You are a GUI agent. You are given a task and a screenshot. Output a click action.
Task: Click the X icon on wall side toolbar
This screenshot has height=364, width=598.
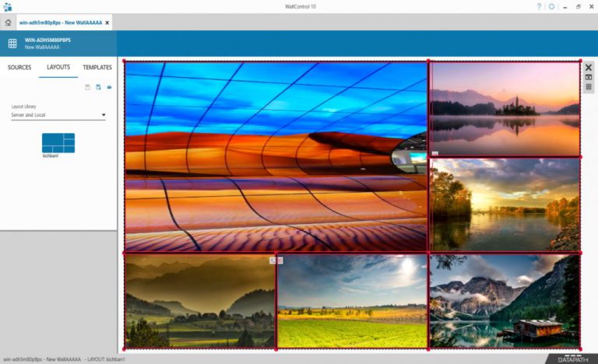pos(589,68)
